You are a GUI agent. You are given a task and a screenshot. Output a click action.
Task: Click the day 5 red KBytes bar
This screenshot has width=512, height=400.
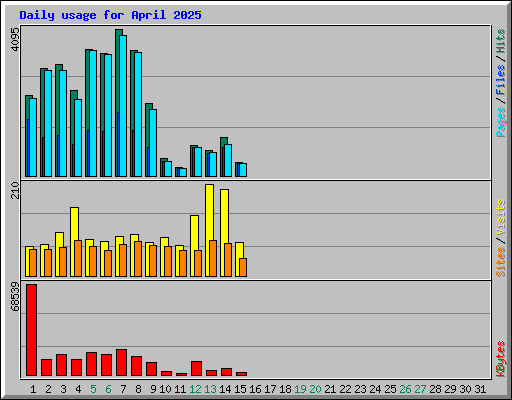coord(92,364)
